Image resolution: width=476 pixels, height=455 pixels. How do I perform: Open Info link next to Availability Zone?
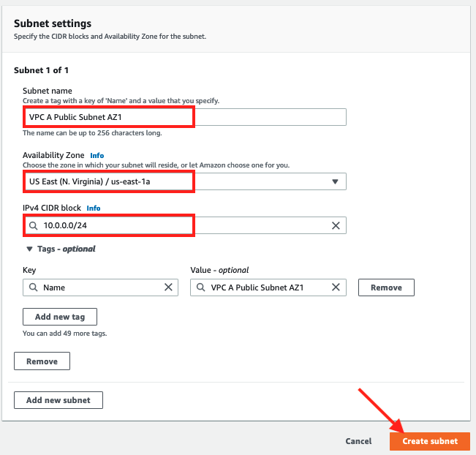click(97, 156)
